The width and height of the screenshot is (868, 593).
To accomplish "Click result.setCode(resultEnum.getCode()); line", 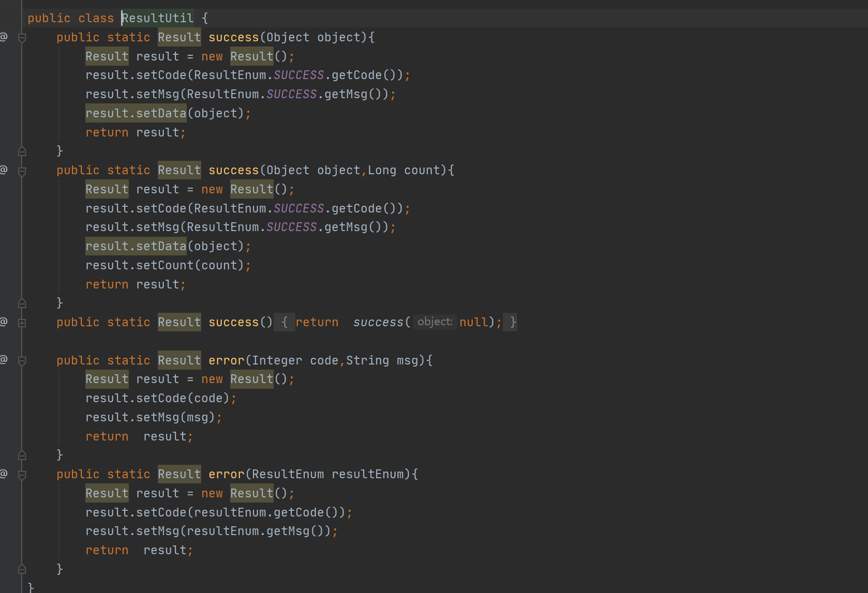I will pos(219,512).
